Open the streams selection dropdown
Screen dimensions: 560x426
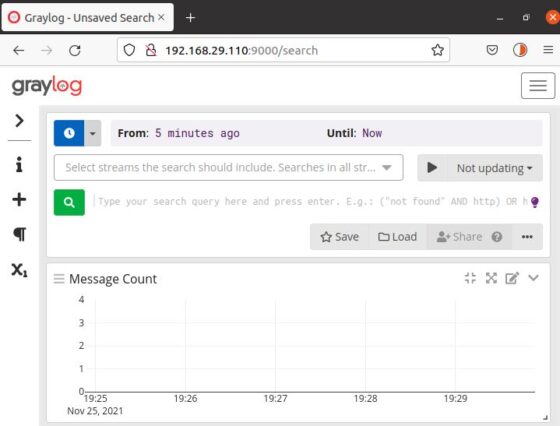click(229, 167)
